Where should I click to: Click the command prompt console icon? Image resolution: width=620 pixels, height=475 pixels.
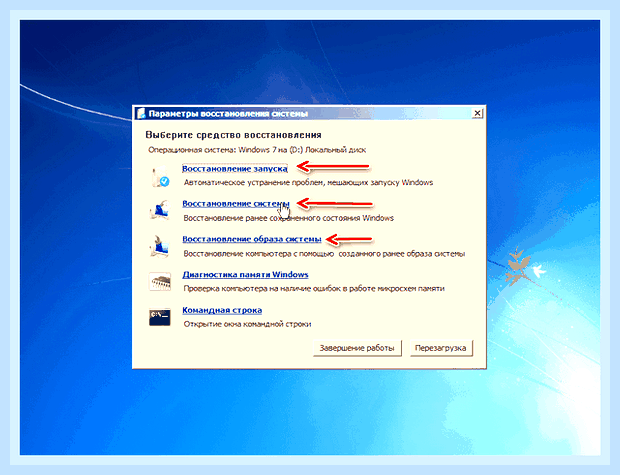coord(160,317)
